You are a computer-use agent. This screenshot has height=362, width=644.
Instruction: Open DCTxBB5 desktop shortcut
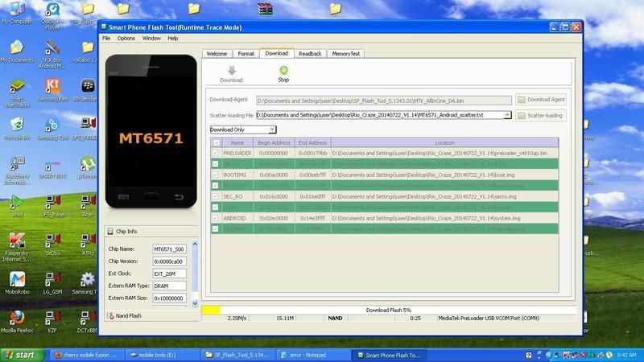[x=88, y=318]
